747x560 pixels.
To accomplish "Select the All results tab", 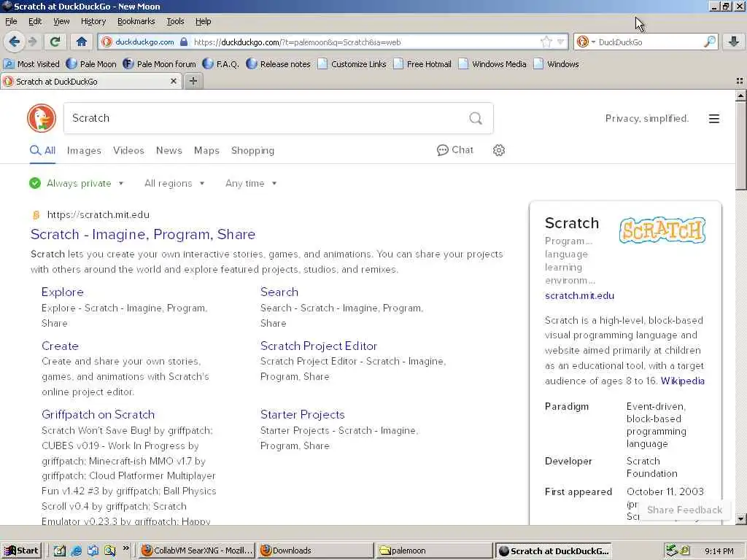I will coord(43,150).
